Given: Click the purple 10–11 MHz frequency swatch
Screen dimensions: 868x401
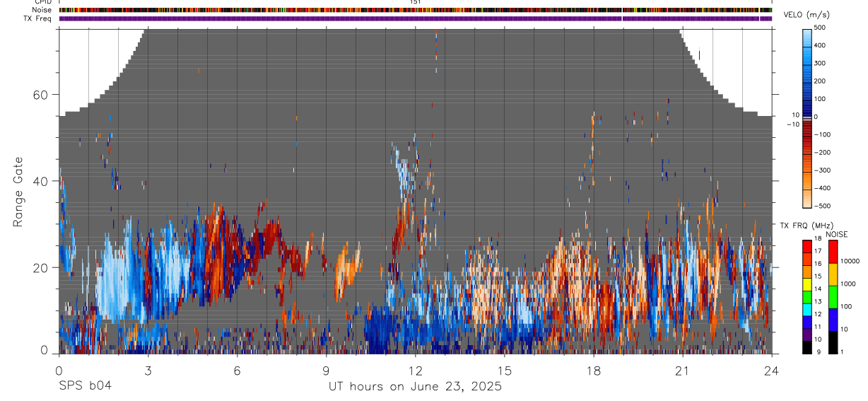Looking at the screenshot, I should coord(807,335).
